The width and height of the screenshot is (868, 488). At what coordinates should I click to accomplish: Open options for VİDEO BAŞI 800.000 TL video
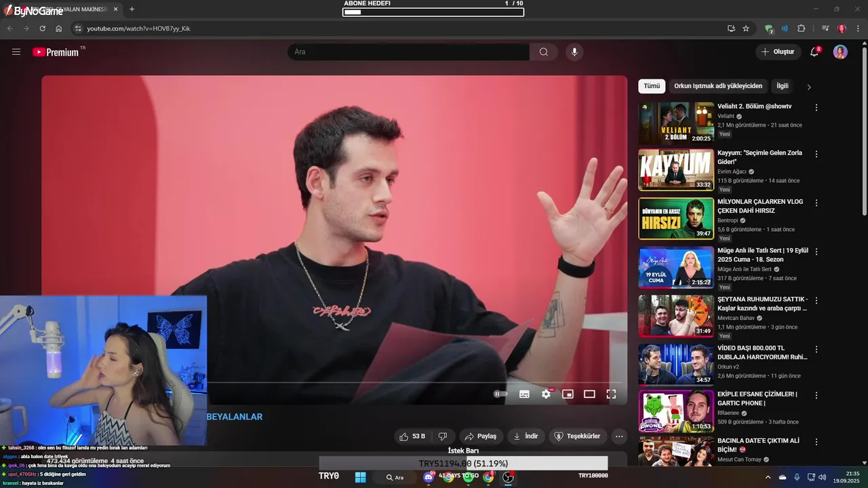[x=816, y=349]
